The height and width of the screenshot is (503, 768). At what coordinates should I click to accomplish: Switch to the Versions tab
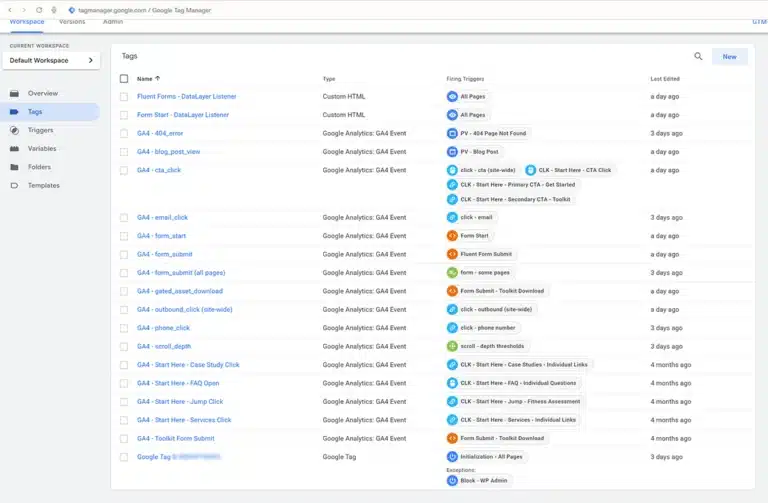point(72,22)
